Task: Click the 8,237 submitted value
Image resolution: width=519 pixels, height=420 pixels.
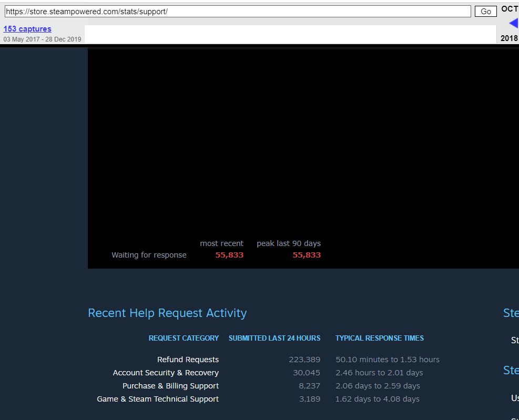Action: 310,386
